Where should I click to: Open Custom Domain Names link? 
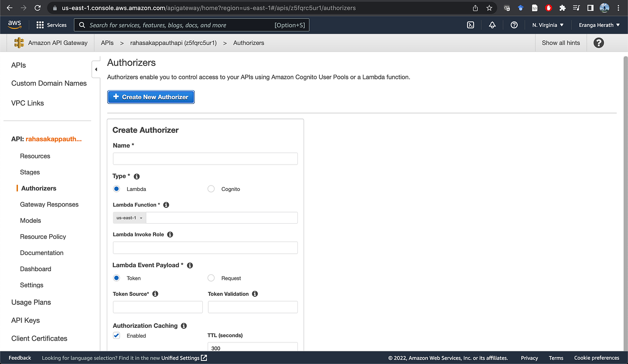(x=49, y=83)
